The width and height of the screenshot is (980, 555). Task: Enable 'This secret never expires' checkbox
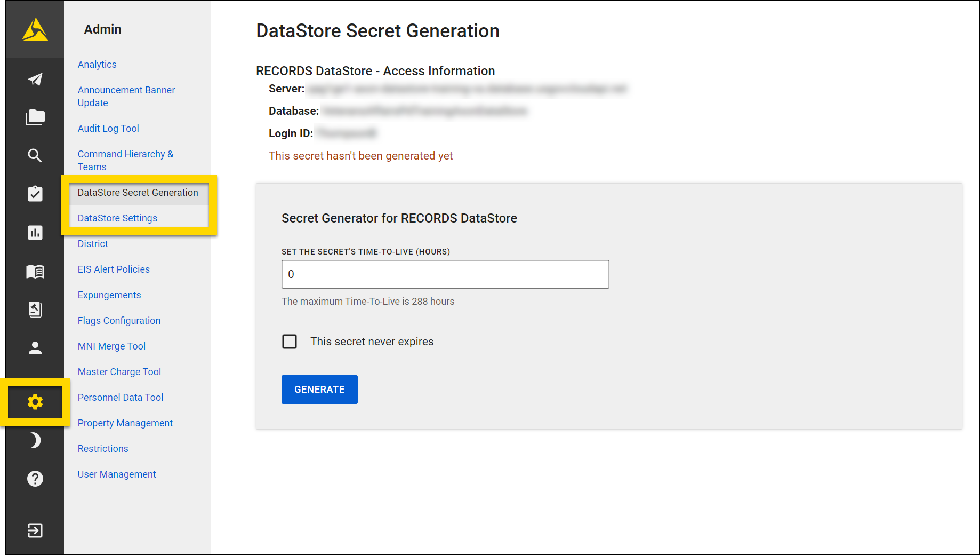point(290,342)
